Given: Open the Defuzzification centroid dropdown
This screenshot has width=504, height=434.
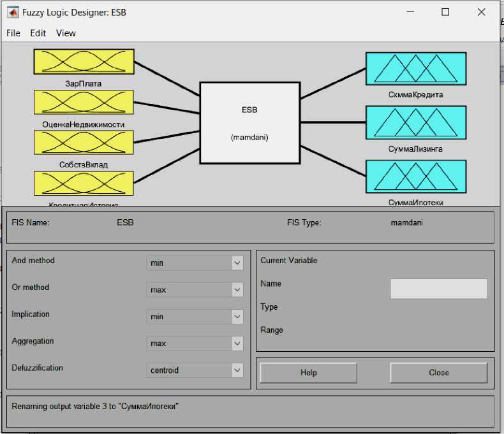Looking at the screenshot, I should [x=195, y=370].
